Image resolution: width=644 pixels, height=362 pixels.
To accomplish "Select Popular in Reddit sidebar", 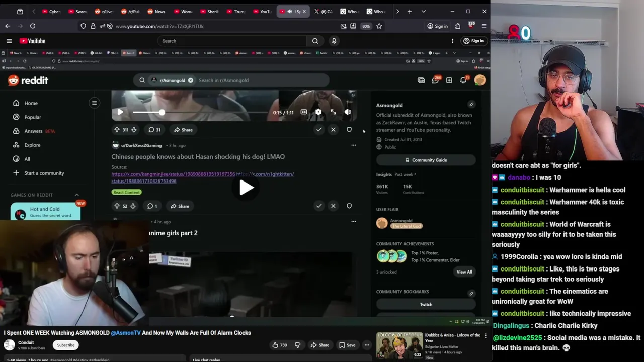I will point(33,117).
